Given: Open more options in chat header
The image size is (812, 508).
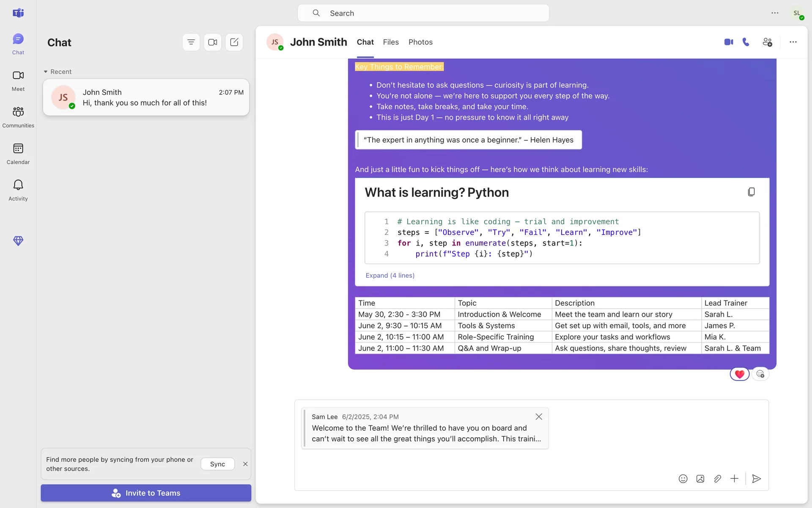Looking at the screenshot, I should click(x=793, y=42).
